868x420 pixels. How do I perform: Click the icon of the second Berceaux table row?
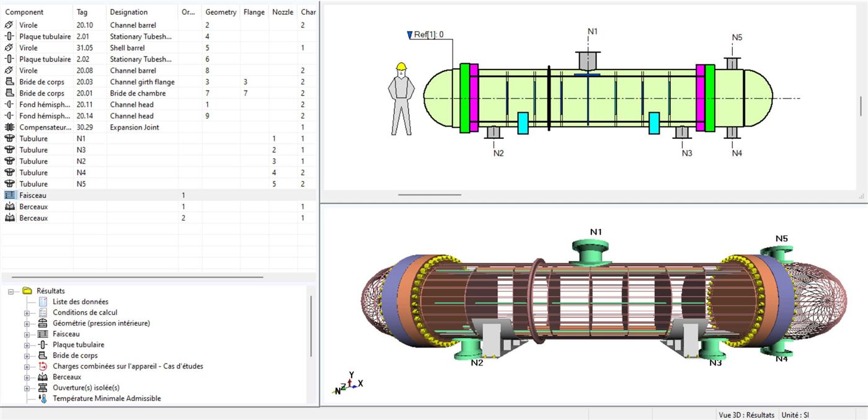pyautogui.click(x=9, y=218)
